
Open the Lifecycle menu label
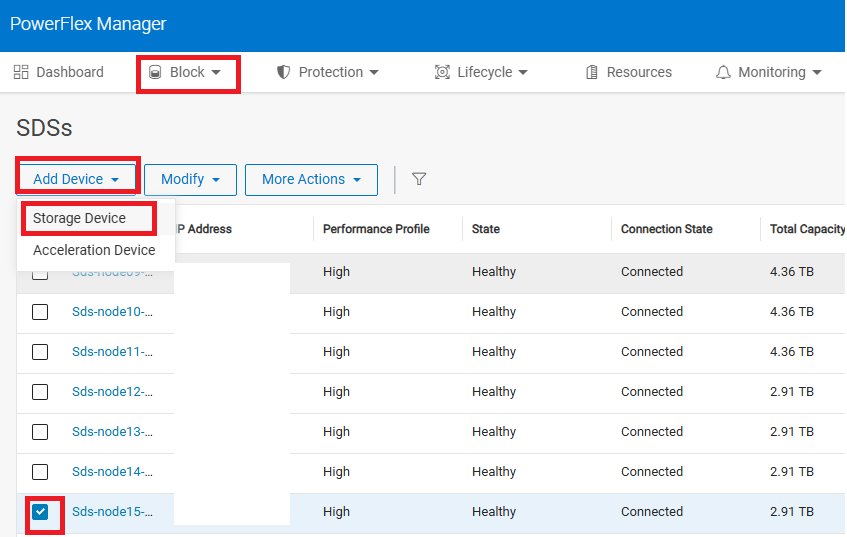485,72
